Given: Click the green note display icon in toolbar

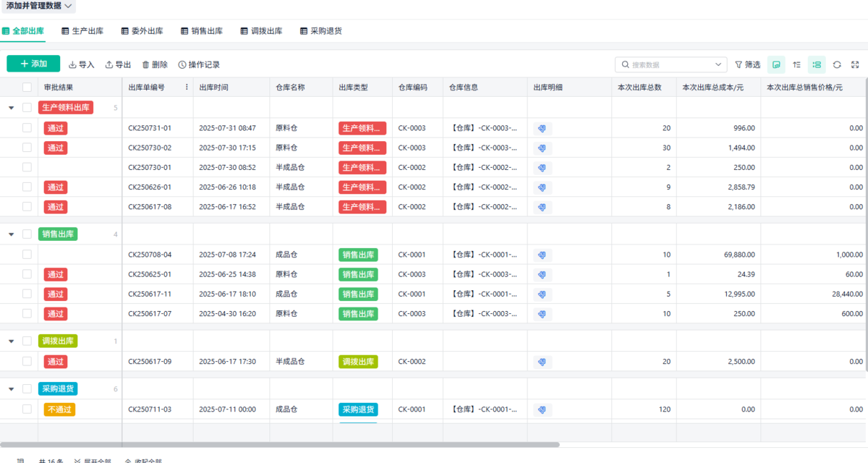Looking at the screenshot, I should pyautogui.click(x=776, y=64).
